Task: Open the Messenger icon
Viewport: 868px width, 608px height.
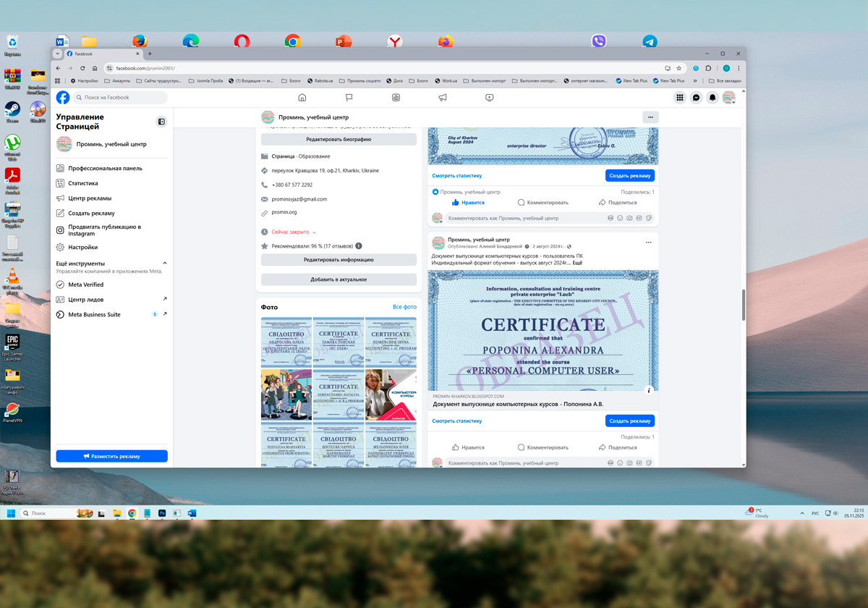Action: [x=697, y=98]
